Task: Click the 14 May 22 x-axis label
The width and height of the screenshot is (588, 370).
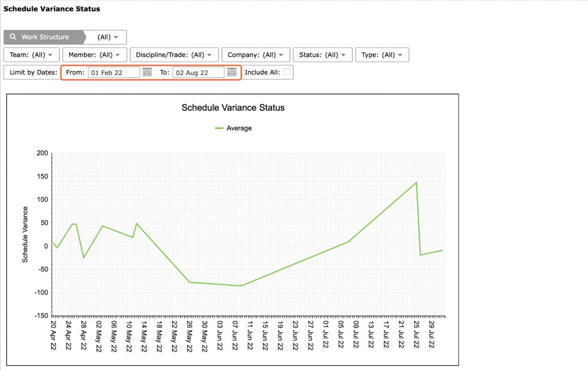Action: (144, 336)
